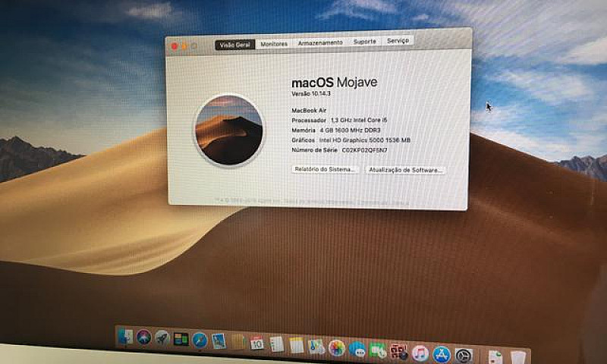
Task: Click the Versão 10.14.3 text
Action: click(x=311, y=93)
